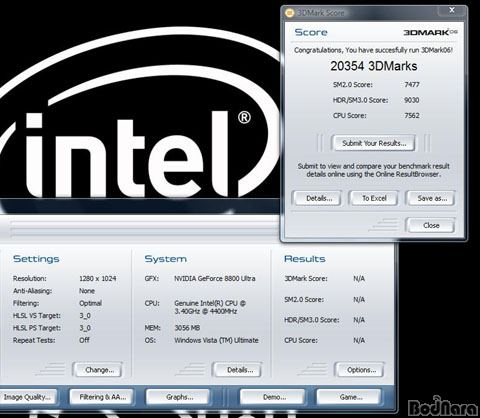The height and width of the screenshot is (418, 480).
Task: Click the BodNara watermark logo
Action: coord(443,407)
